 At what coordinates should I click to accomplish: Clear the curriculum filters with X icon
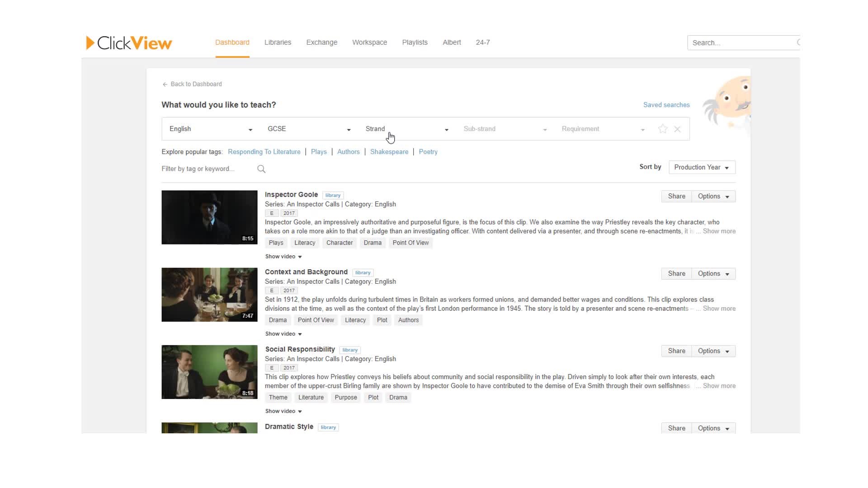(677, 129)
